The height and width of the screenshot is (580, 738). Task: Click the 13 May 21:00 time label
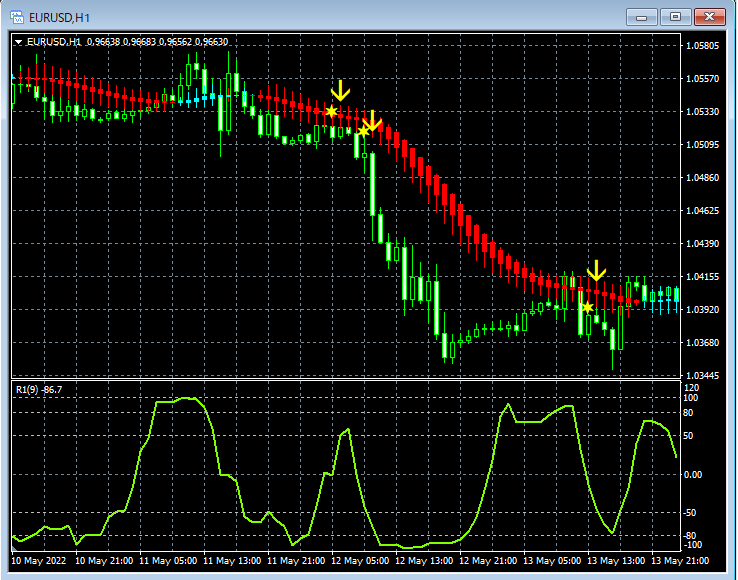point(680,561)
